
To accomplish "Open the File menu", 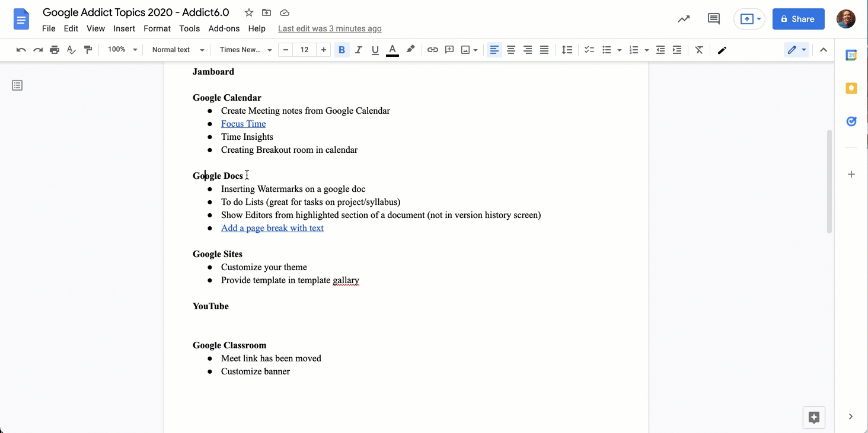I will pyautogui.click(x=49, y=28).
